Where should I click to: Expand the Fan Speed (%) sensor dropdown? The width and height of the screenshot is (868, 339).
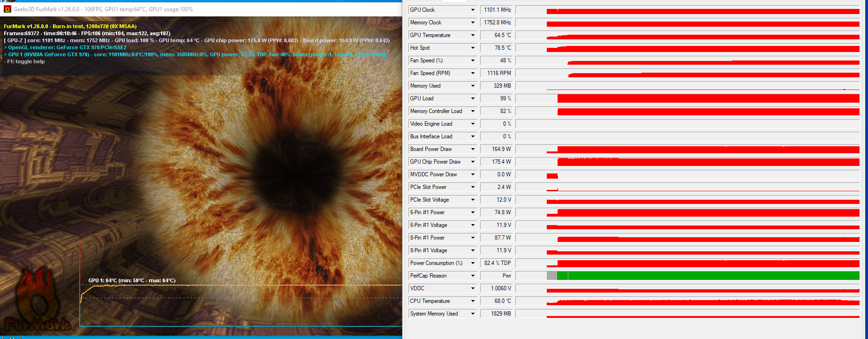pyautogui.click(x=473, y=60)
